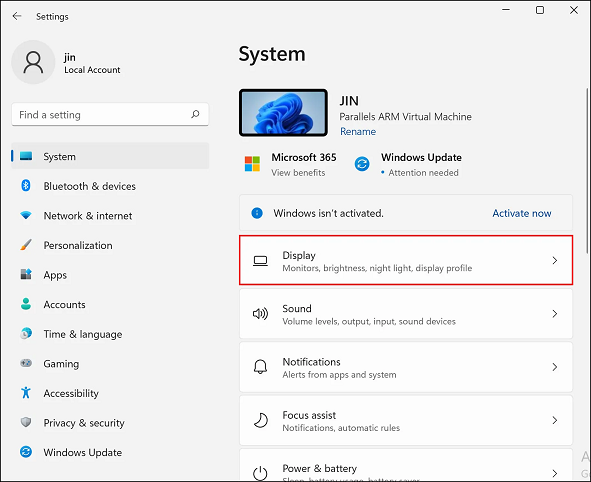Click the Bluetooth icon in the sidebar
This screenshot has height=482, width=591.
coord(26,186)
